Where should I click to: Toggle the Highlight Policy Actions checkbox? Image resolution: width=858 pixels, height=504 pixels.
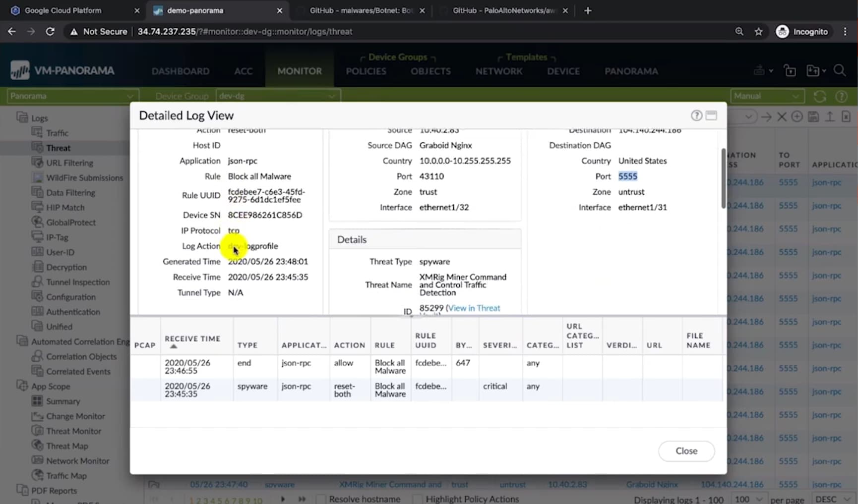(x=418, y=499)
